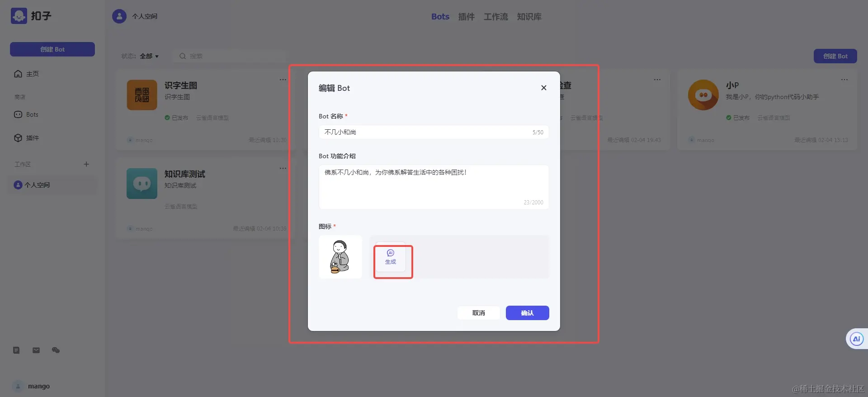Open 插件 plugins in sidebar

[27, 138]
